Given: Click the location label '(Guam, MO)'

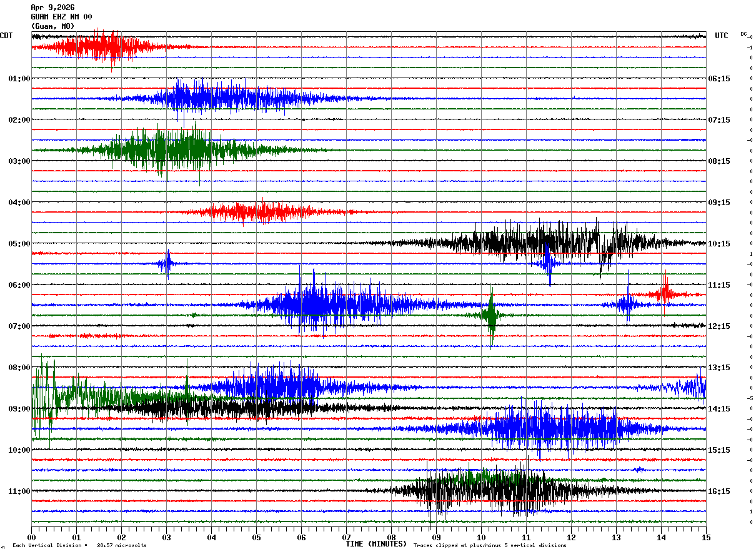Looking at the screenshot, I should pos(52,26).
